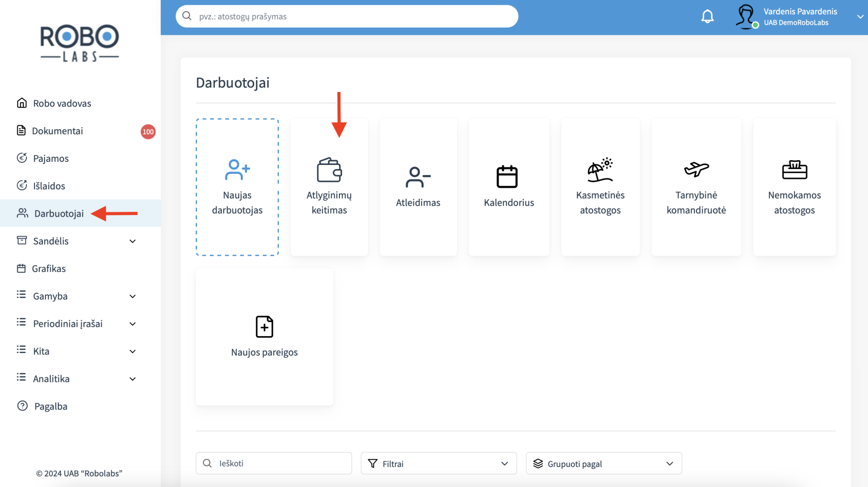
Task: Click the add-user icon for Naujas darbuotojas
Action: click(237, 170)
